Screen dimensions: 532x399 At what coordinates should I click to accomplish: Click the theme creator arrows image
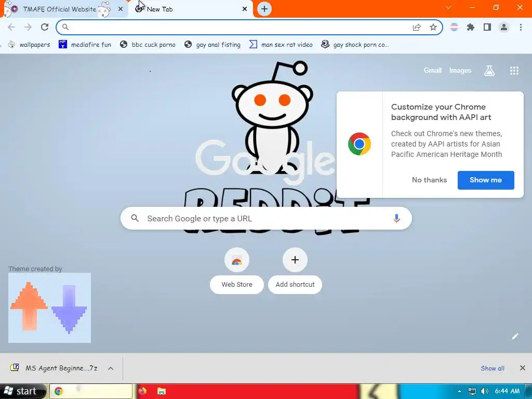[x=49, y=308]
